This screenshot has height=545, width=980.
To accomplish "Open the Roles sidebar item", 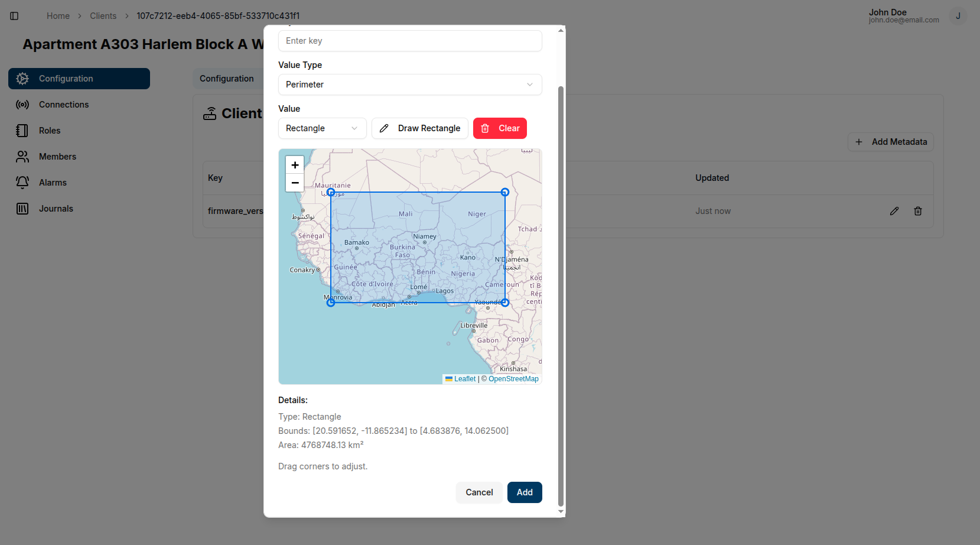I will (50, 131).
